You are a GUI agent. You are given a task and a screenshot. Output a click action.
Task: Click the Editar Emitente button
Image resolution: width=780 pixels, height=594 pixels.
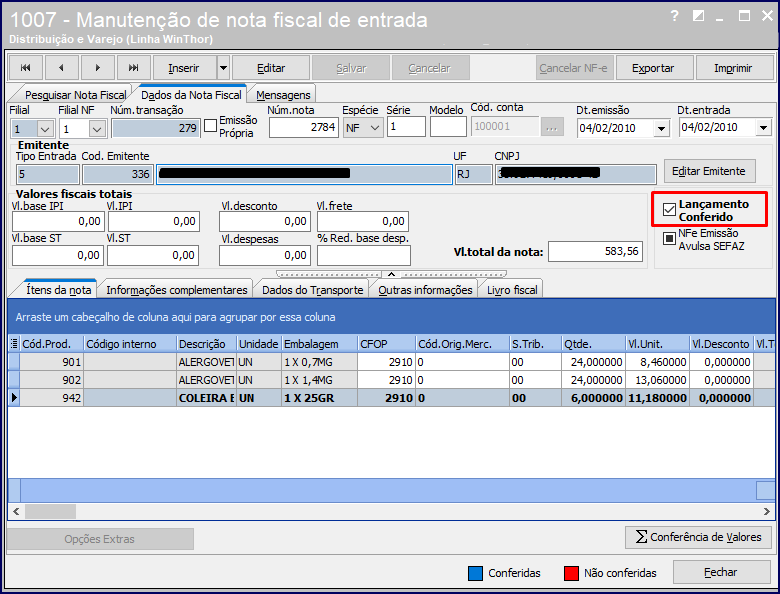(709, 171)
